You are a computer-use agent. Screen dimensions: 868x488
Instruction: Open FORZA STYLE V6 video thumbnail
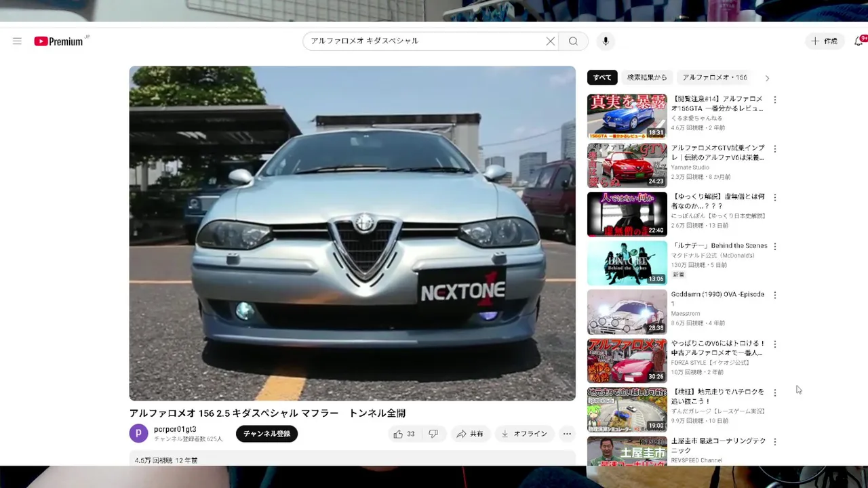click(627, 361)
